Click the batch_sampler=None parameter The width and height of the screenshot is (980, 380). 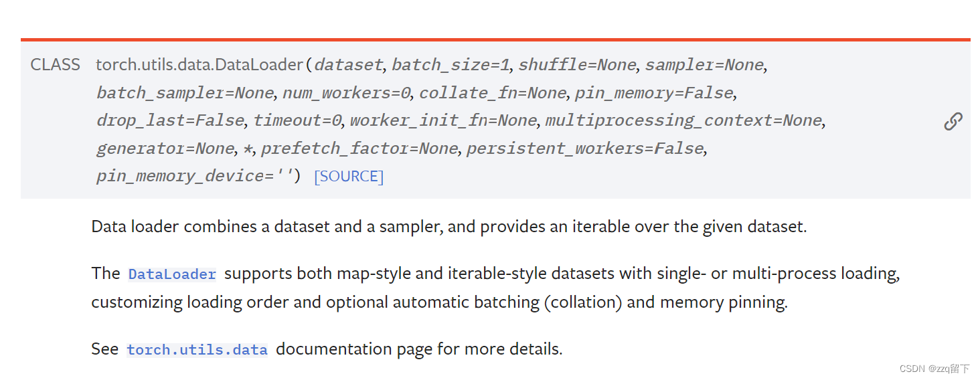coord(185,93)
